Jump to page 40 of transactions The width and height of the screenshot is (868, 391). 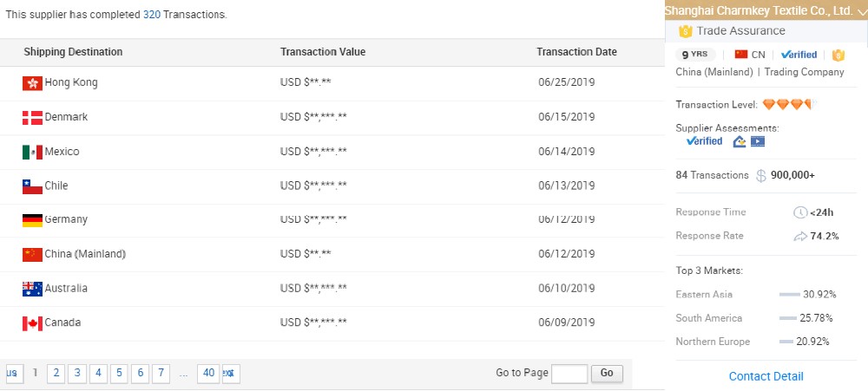click(x=207, y=373)
